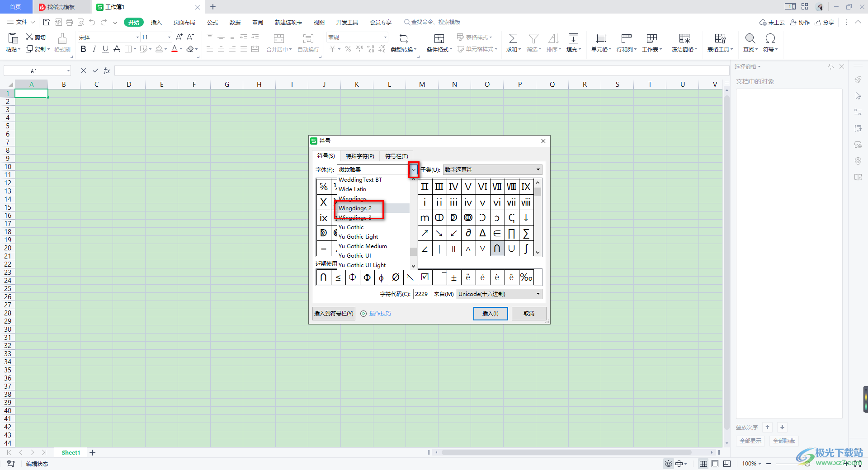The width and height of the screenshot is (868, 470).
Task: Click the save icon in quick toolbar
Action: [x=47, y=22]
